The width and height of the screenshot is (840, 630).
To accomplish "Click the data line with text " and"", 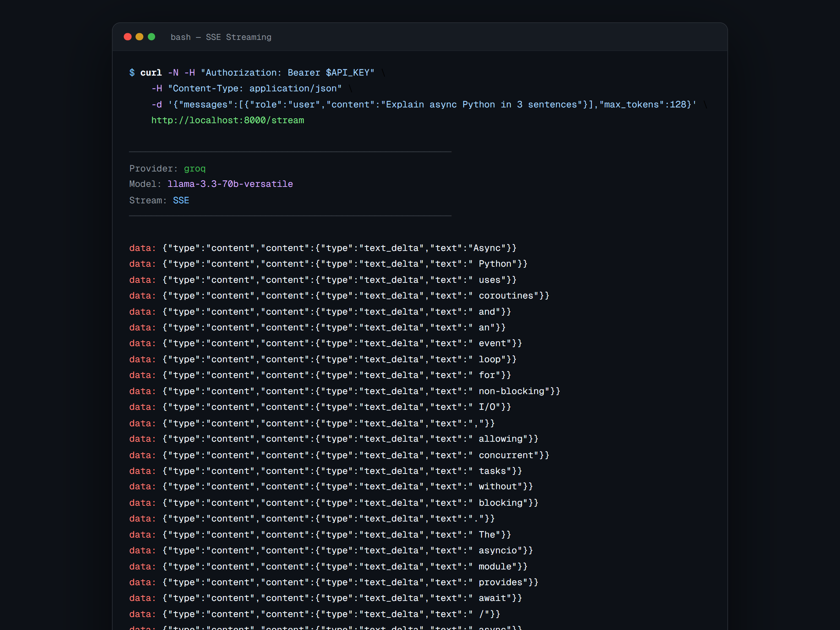I will [321, 312].
